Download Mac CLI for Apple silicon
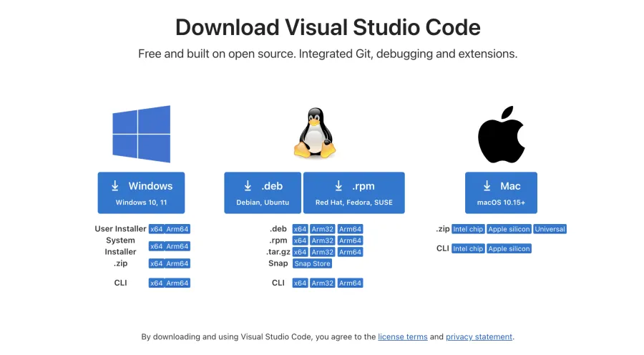 (x=509, y=248)
